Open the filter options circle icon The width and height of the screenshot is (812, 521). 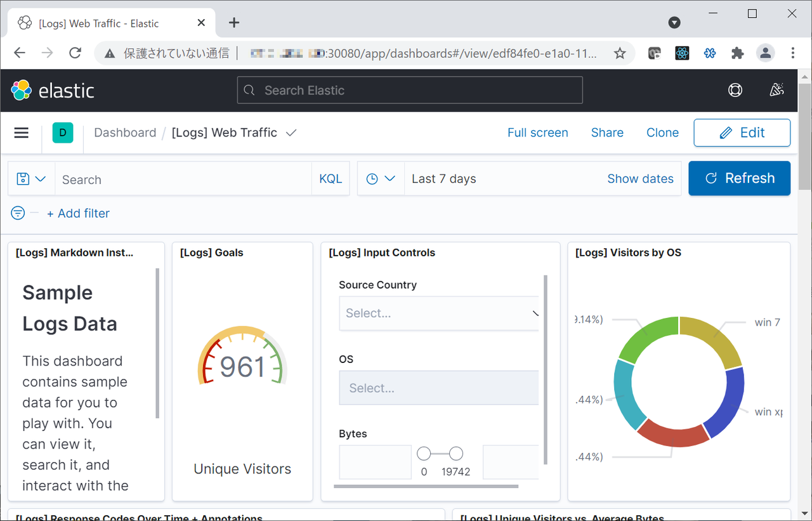(18, 213)
